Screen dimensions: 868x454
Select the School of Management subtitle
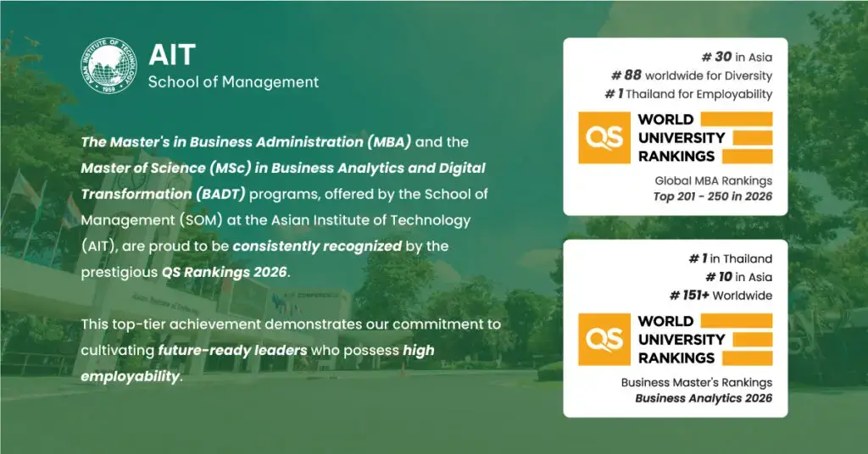pos(233,82)
